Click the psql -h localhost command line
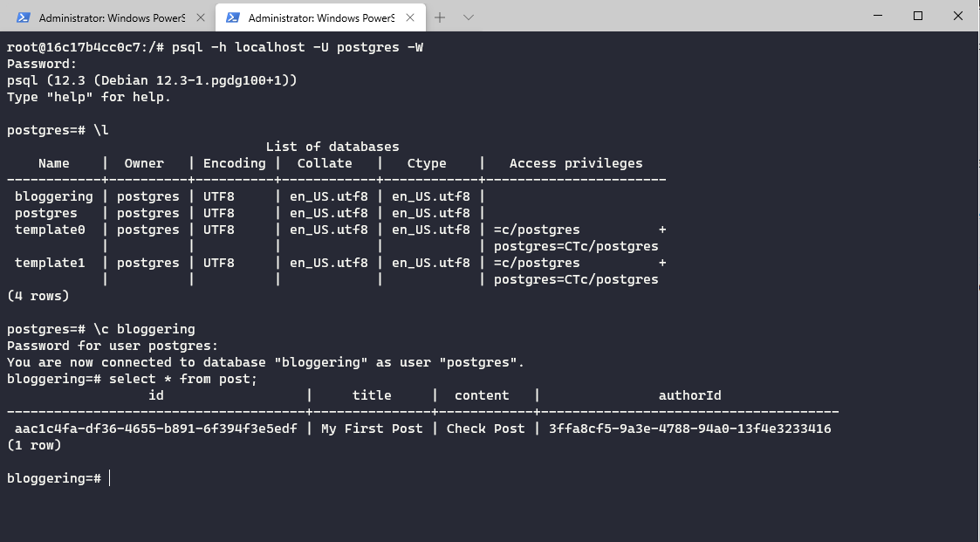Screen dimensions: 980x542 [215, 47]
